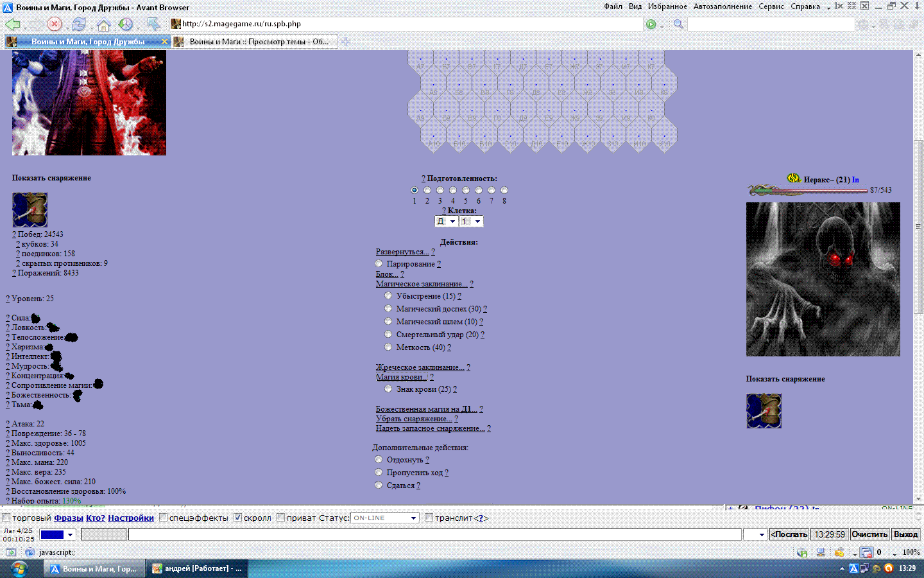Enable the транслит checkbox
Screen dimensions: 924x578
coord(429,518)
